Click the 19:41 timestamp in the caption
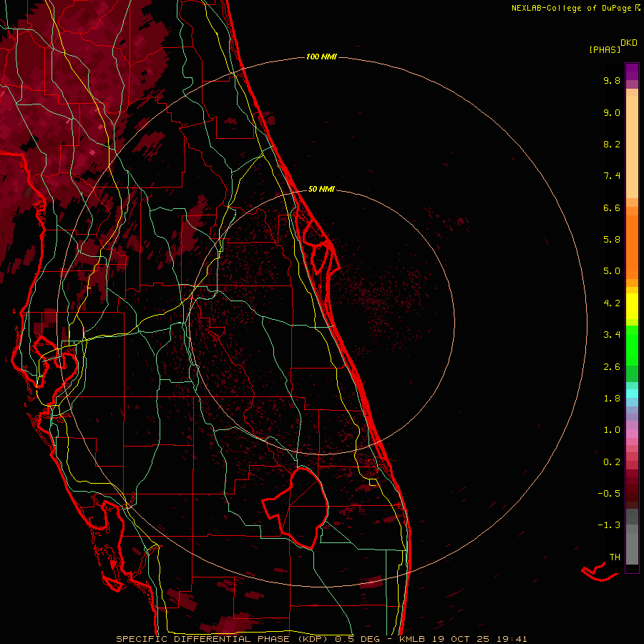Screen dimensions: 644x644 coord(512,639)
